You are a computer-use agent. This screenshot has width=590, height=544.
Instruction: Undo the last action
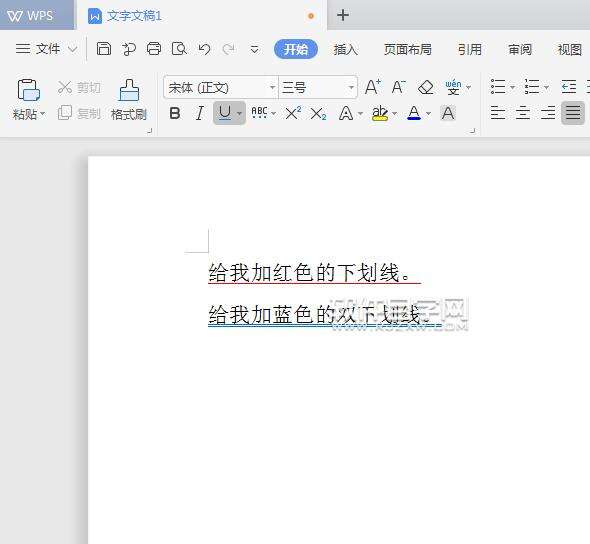pos(204,49)
